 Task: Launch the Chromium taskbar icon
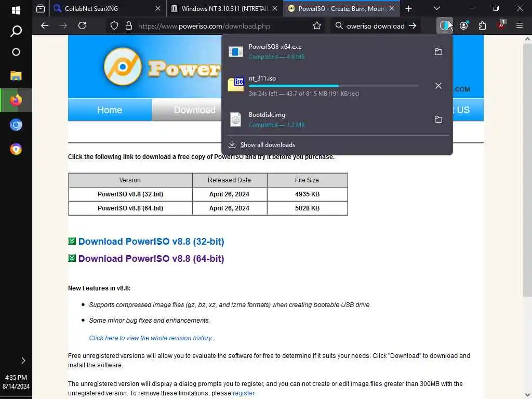tap(16, 125)
